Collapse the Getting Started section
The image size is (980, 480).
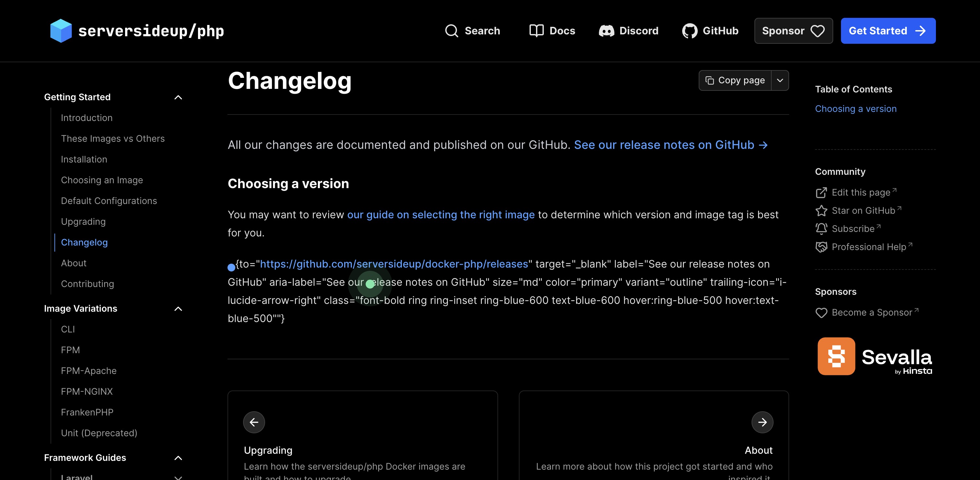179,97
